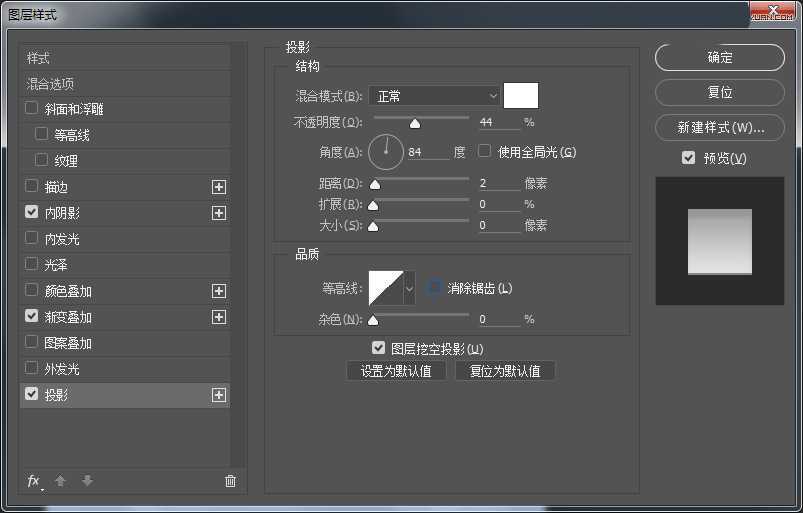Screen dimensions: 803x513
Task: Open 混合模式 dropdown showing 正常
Action: point(434,96)
